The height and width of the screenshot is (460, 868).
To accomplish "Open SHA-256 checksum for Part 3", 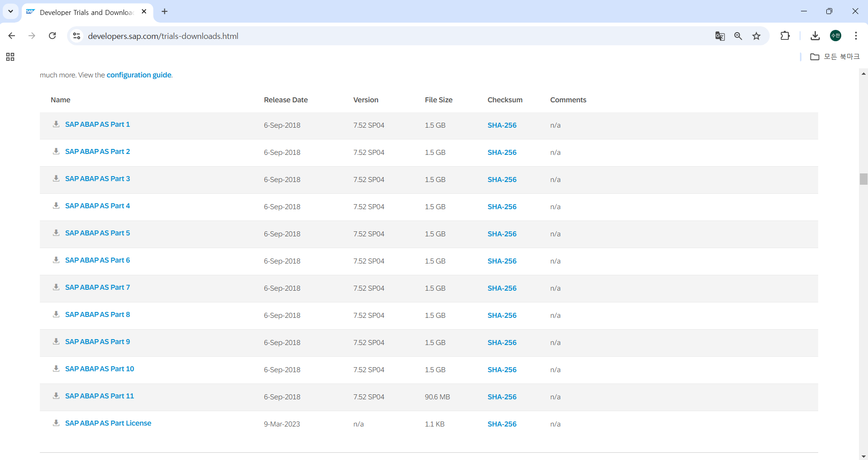I will [x=502, y=179].
